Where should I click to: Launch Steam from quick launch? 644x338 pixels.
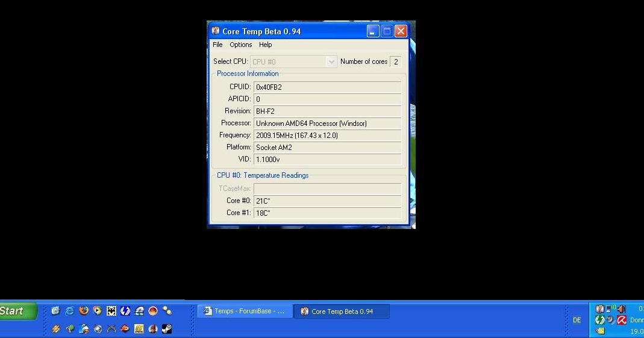[167, 328]
